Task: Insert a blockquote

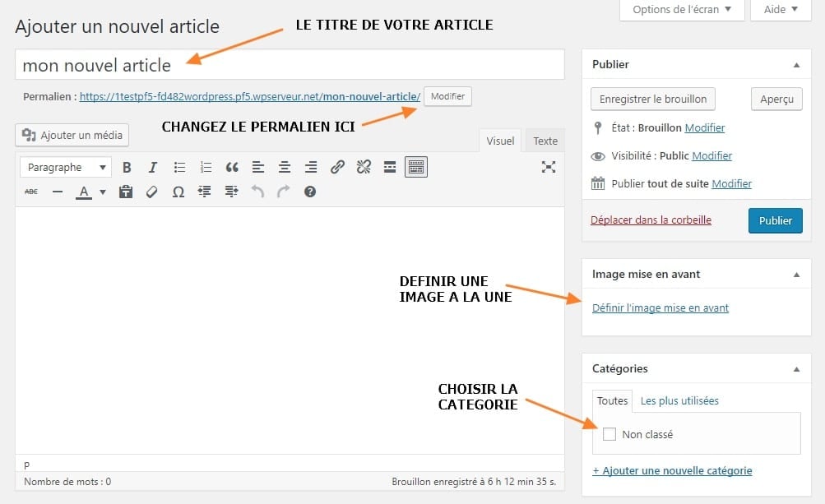Action: pos(232,167)
